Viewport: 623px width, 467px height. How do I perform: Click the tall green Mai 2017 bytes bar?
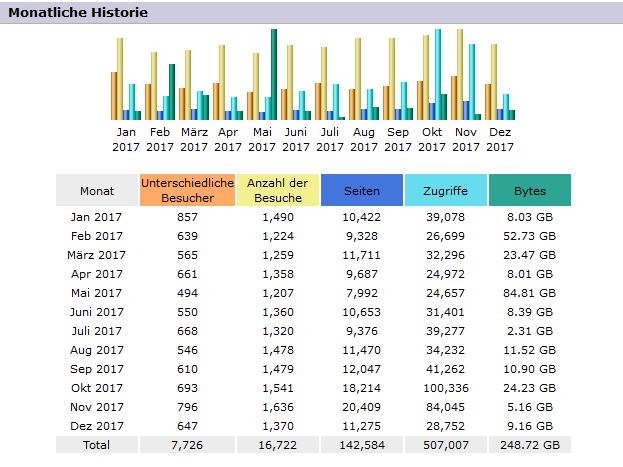pyautogui.click(x=273, y=75)
